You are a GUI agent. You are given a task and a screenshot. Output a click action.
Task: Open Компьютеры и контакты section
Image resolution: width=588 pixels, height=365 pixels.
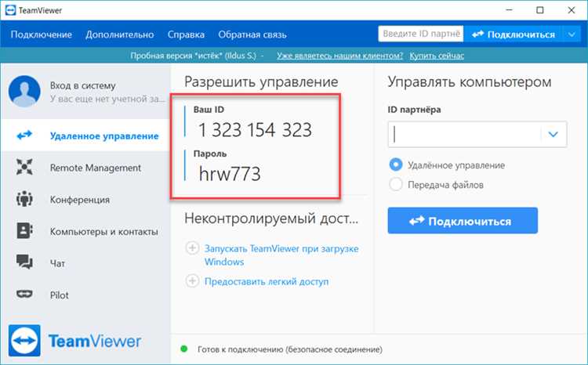[x=86, y=231]
